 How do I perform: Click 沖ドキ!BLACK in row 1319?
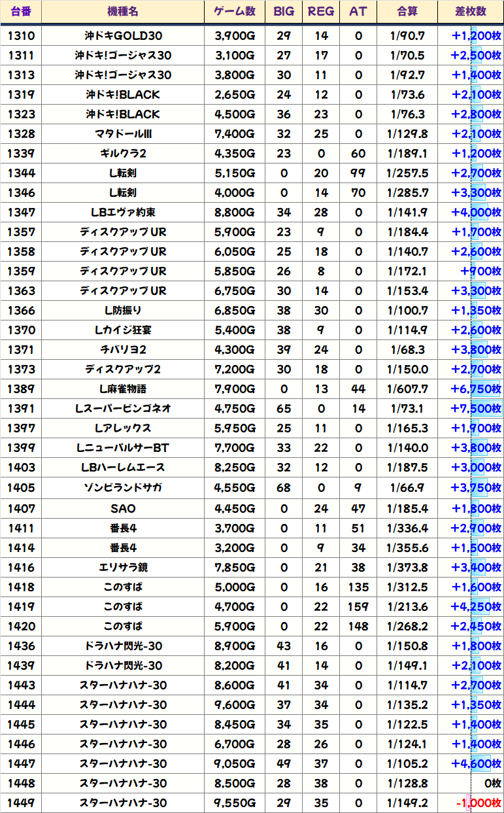(123, 94)
